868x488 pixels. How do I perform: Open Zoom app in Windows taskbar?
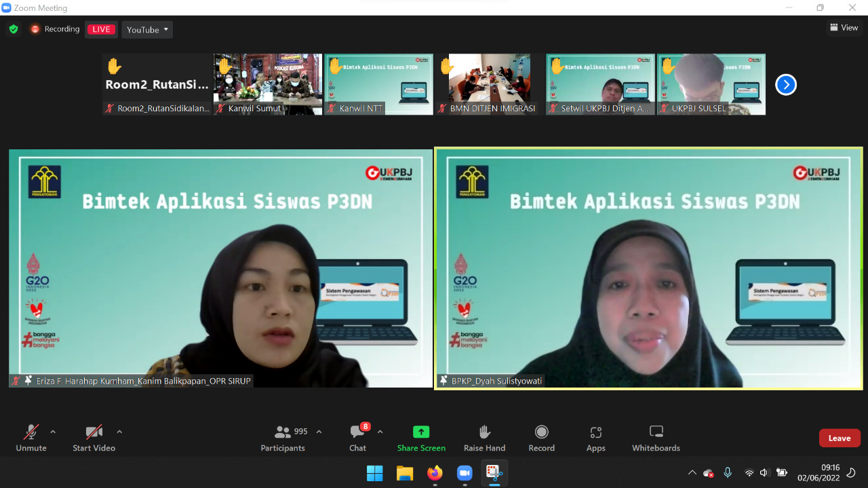[x=465, y=473]
